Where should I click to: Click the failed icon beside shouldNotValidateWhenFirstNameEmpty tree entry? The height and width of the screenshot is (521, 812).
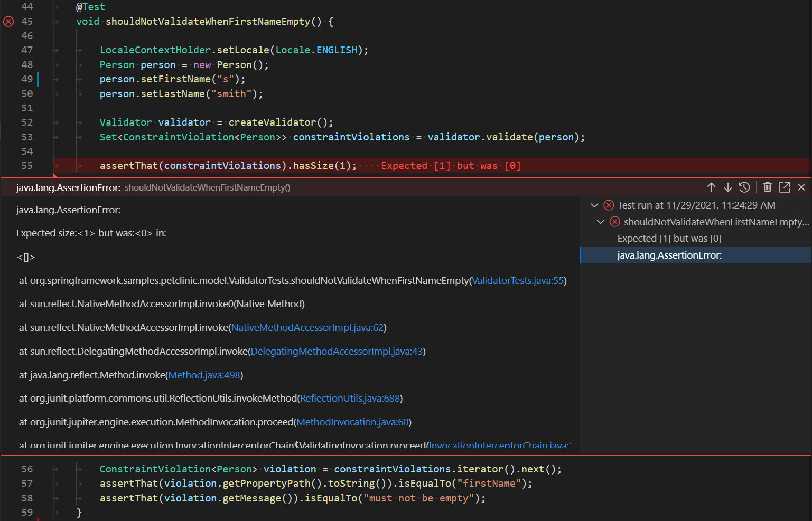614,222
